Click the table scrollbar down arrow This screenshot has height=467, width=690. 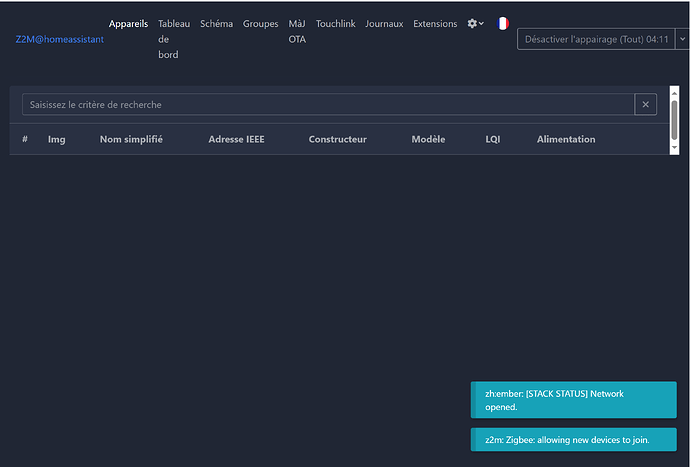[674, 147]
